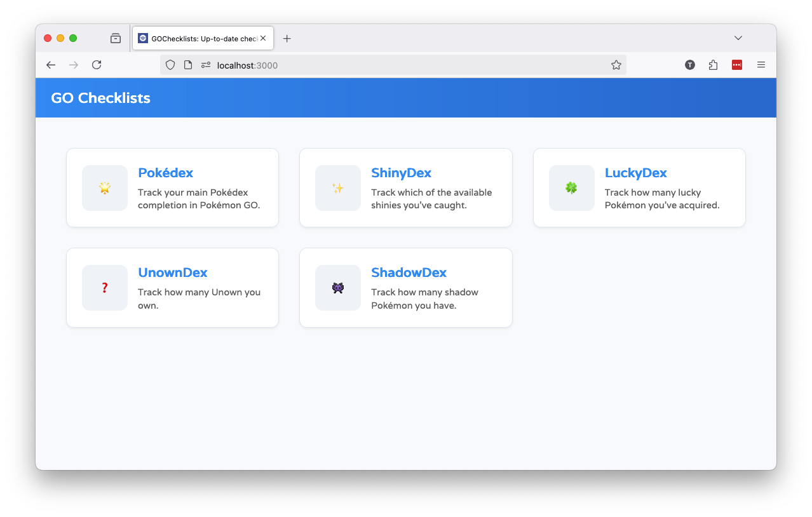Minimize the window with the yellow button
Viewport: 812px width, 517px height.
(x=60, y=38)
